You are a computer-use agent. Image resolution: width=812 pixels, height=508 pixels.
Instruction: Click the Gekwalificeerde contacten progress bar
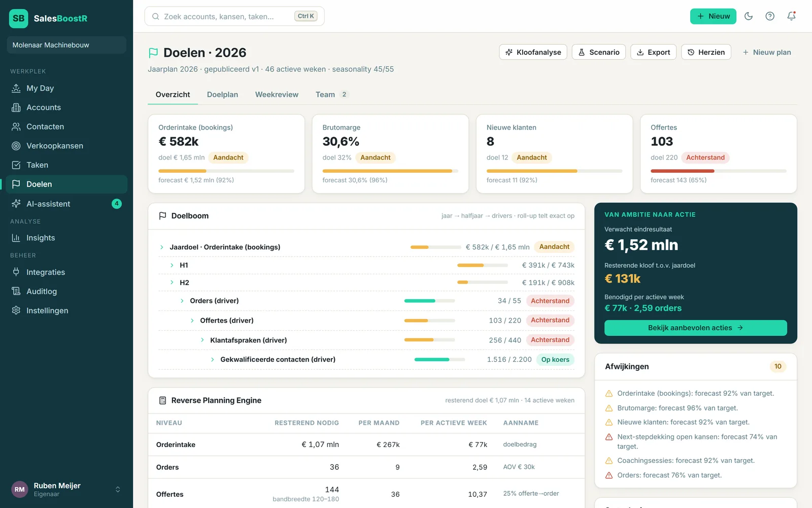[x=439, y=360]
